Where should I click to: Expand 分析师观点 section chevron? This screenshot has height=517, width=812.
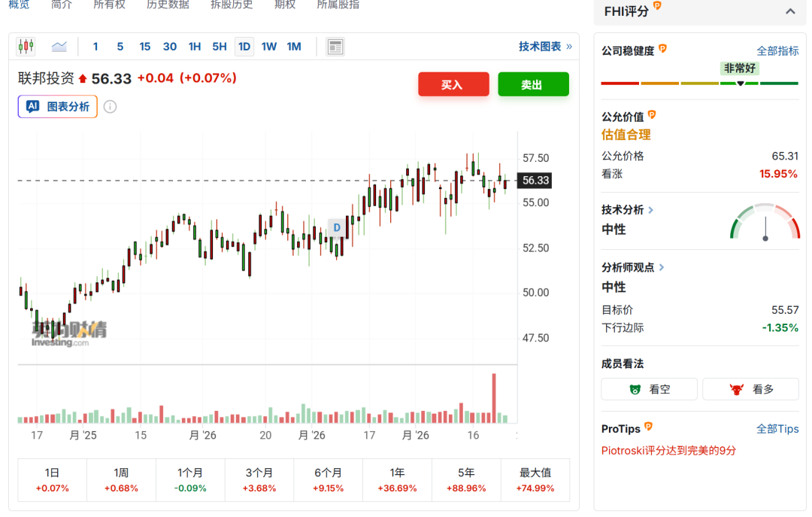pos(662,267)
